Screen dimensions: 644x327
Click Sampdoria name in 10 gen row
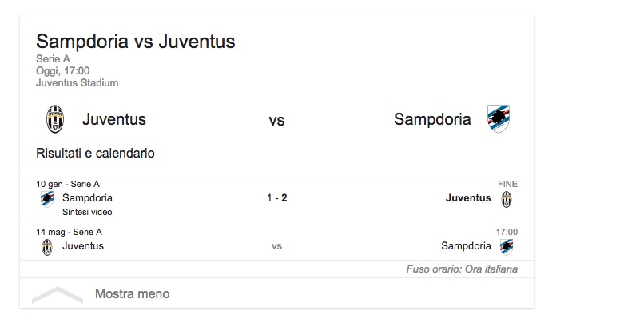[87, 197]
